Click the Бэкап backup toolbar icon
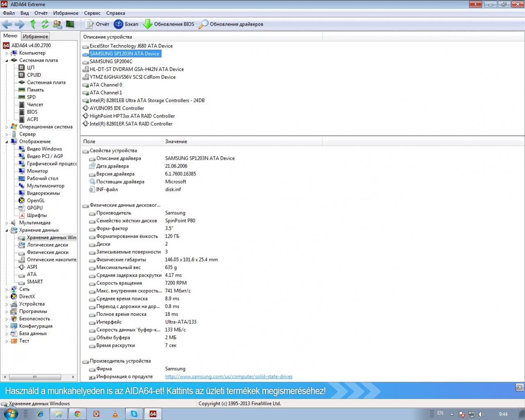 click(126, 24)
